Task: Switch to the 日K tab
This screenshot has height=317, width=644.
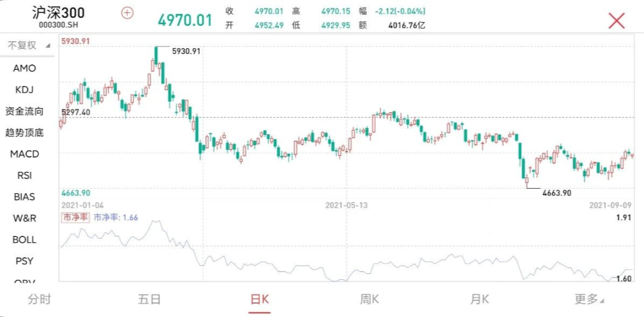Action: click(x=259, y=299)
